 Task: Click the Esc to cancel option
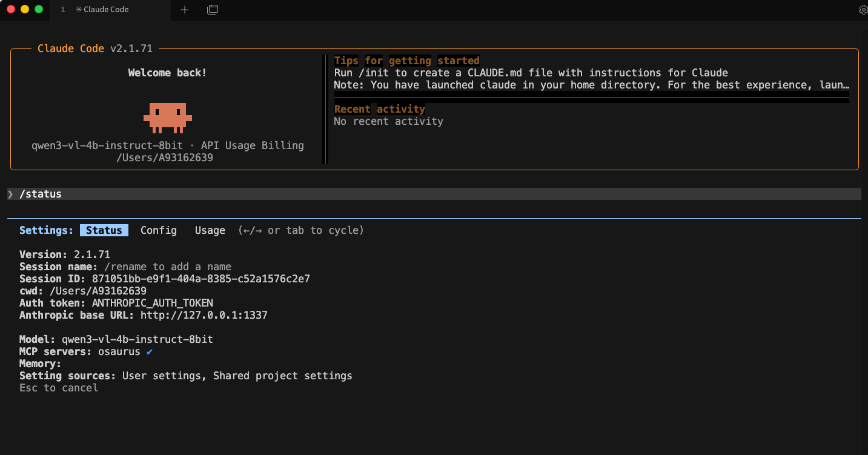59,388
